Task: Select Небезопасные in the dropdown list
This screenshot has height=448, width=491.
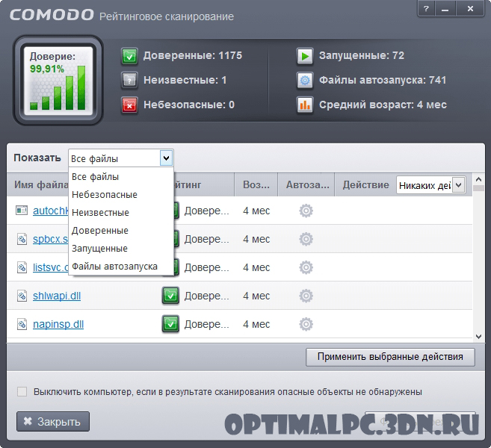Action: pyautogui.click(x=121, y=195)
